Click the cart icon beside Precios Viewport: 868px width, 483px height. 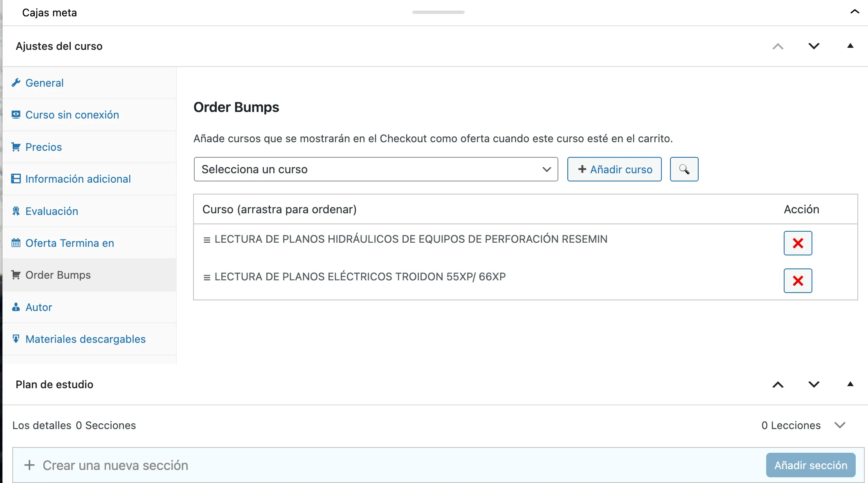[16, 147]
